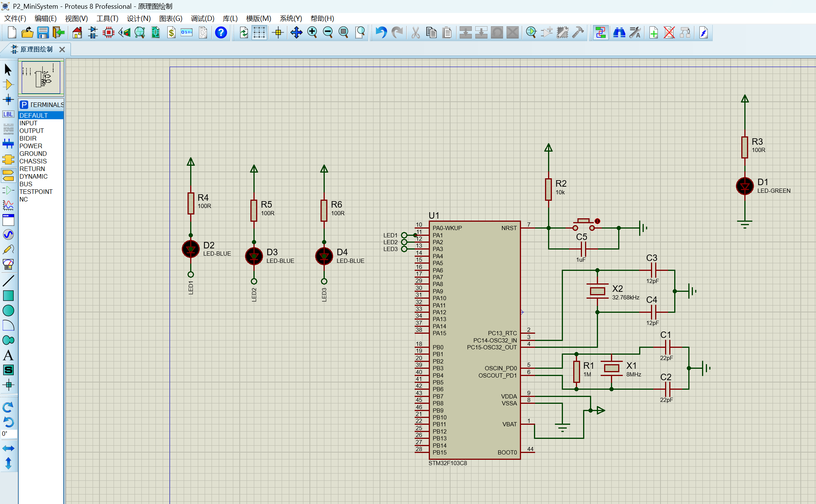Screen dimensions: 816x504
Task: Click the Zoom In magnifier icon
Action: point(312,33)
